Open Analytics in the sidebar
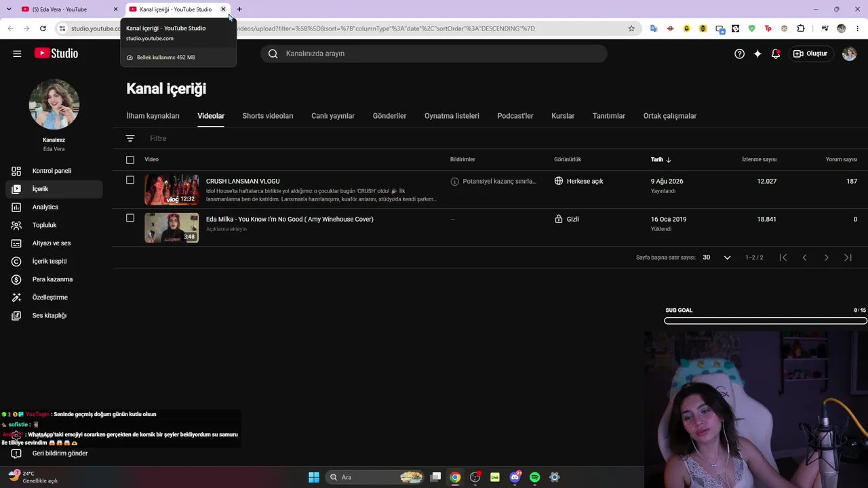The image size is (868, 488). pos(54,207)
